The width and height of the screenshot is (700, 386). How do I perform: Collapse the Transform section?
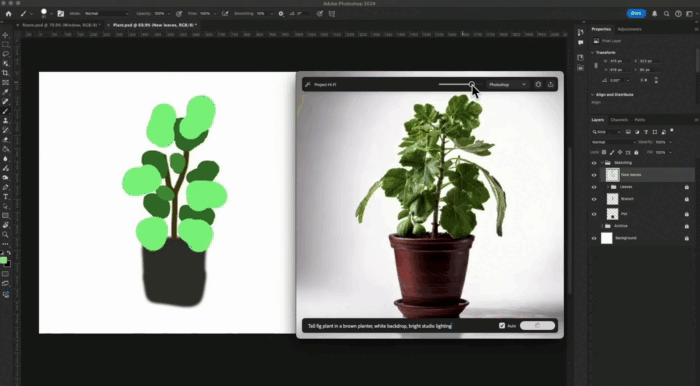[x=592, y=53]
